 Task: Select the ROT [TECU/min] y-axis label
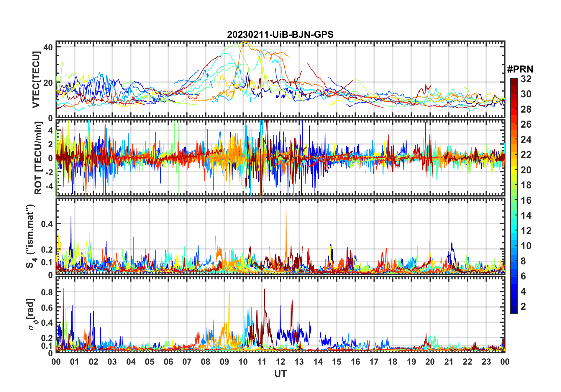(x=39, y=158)
